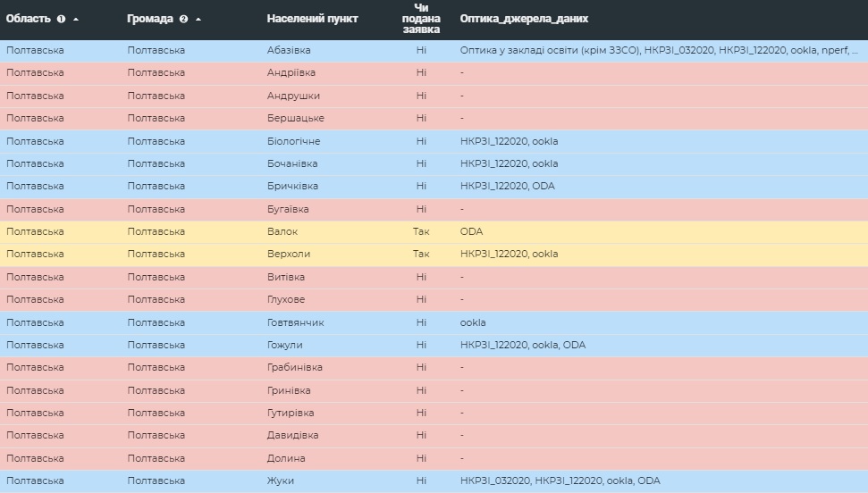Image resolution: width=868 pixels, height=493 pixels.
Task: Click the Так value in the Валок row
Action: pyautogui.click(x=421, y=232)
